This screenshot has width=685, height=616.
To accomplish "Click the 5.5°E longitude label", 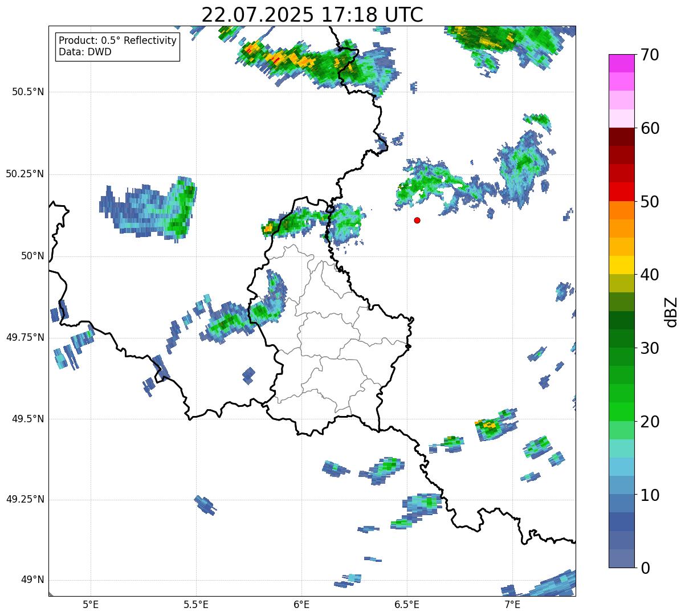I will (x=196, y=604).
